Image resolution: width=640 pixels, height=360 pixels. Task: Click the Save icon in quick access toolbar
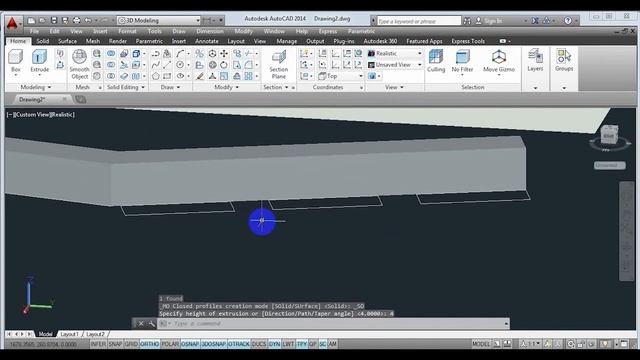[x=54, y=20]
